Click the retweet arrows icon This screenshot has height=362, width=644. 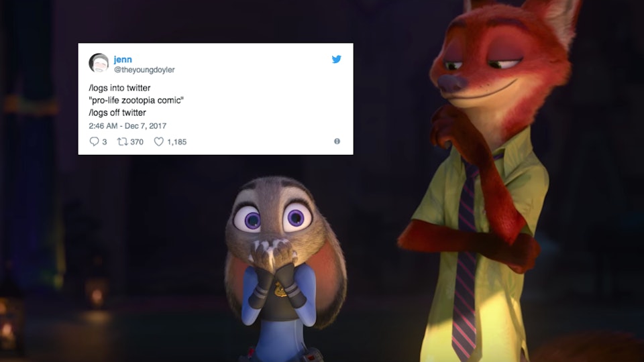click(x=122, y=141)
